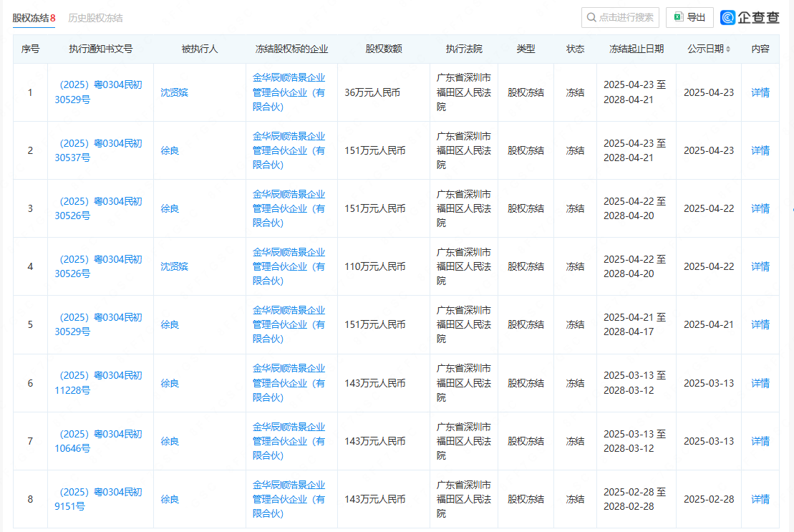Viewport: 794px width, 532px height.
Task: Open 沈贤嫔 profile in row 1
Action: tap(174, 92)
